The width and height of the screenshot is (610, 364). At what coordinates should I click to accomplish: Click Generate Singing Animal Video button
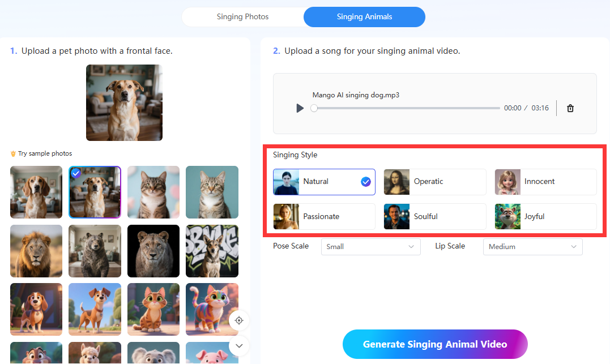435,344
